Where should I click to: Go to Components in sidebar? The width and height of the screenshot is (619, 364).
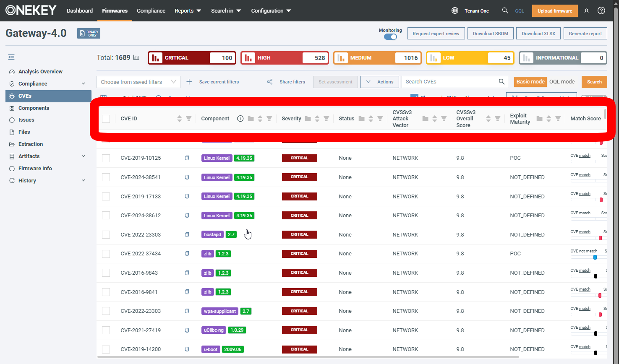[34, 108]
